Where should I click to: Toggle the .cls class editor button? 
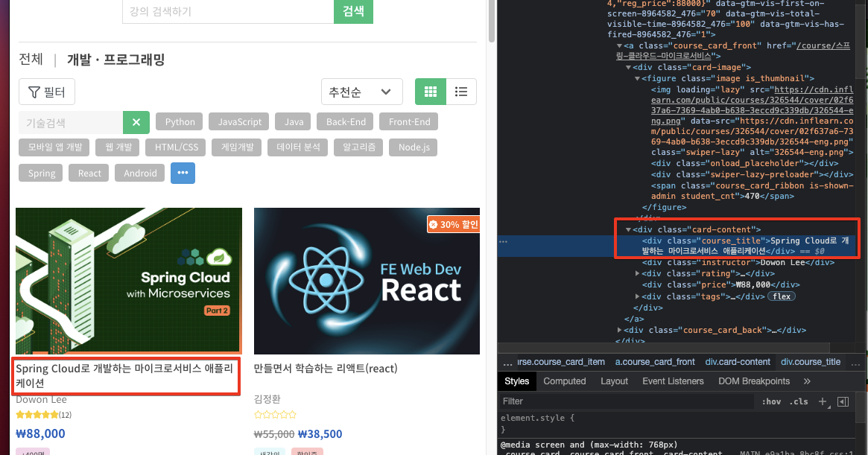[798, 402]
